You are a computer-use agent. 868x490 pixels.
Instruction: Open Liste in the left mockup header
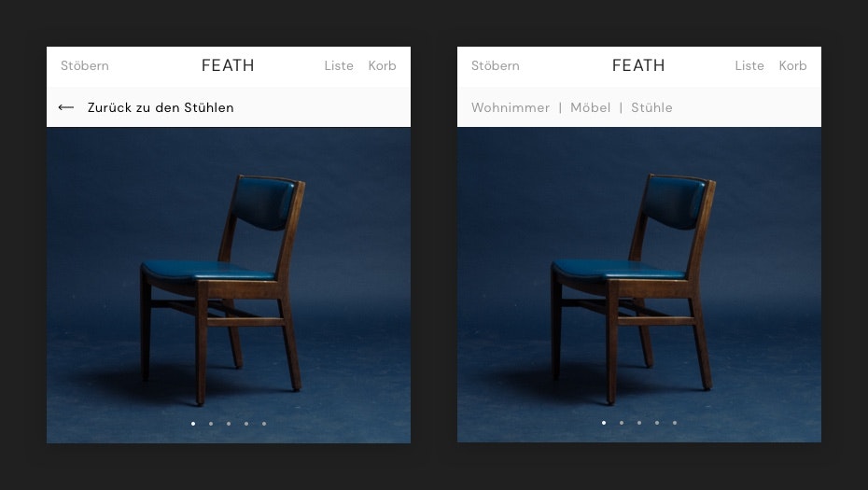pyautogui.click(x=339, y=65)
